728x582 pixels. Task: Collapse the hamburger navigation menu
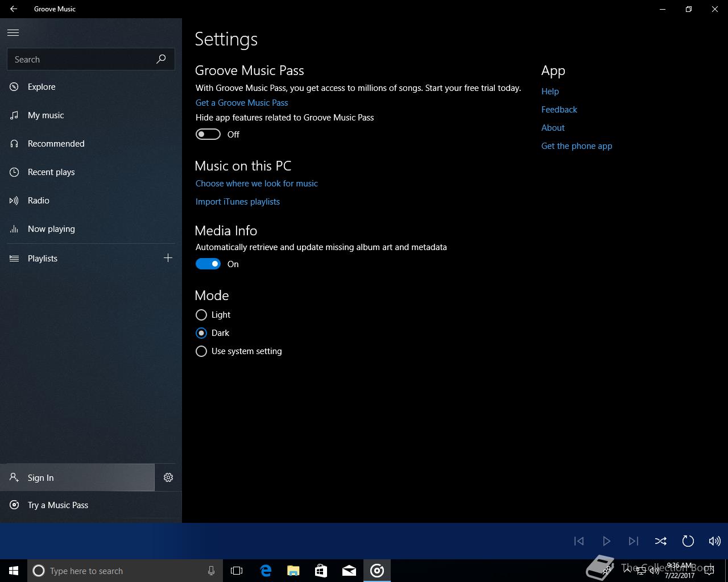click(x=13, y=32)
